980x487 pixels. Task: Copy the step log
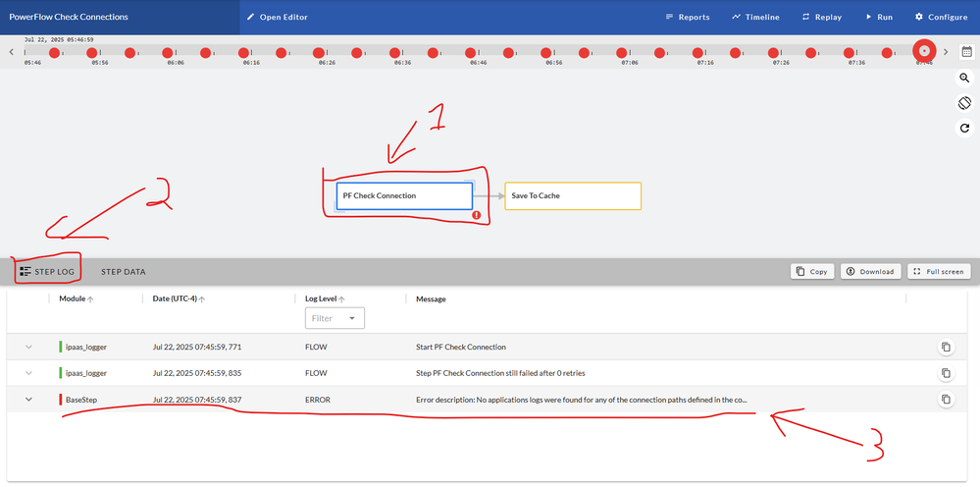(x=812, y=271)
